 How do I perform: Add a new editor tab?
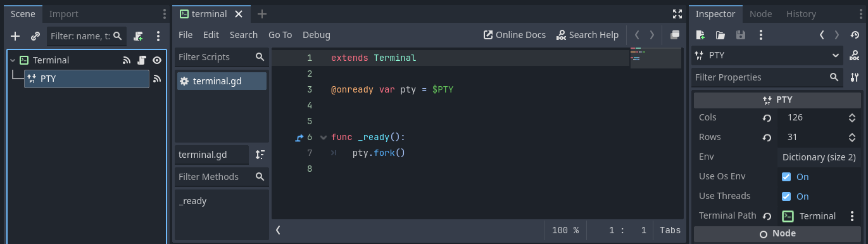[262, 14]
